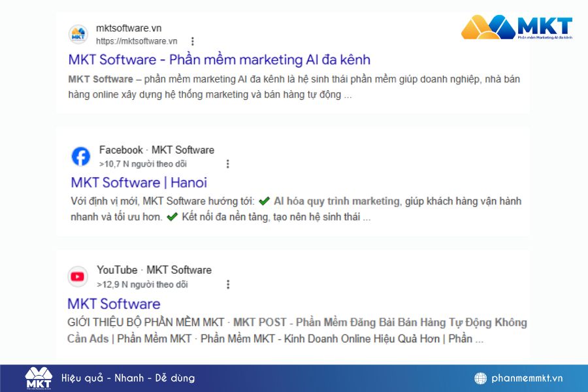Click '>10,7 N người theo dõi' follower count
The image size is (588, 392).
tap(143, 164)
